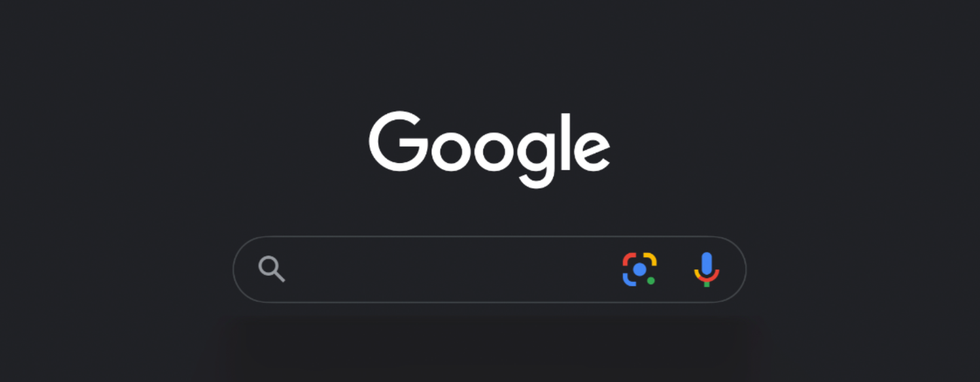Start voice search with the microphone
Image resolution: width=980 pixels, height=382 pixels.
coord(706,269)
